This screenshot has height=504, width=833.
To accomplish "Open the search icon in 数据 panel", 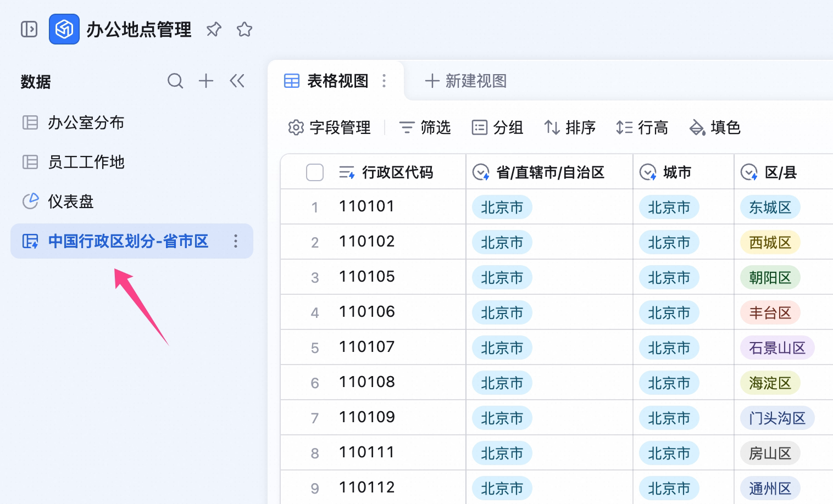I will click(x=175, y=81).
